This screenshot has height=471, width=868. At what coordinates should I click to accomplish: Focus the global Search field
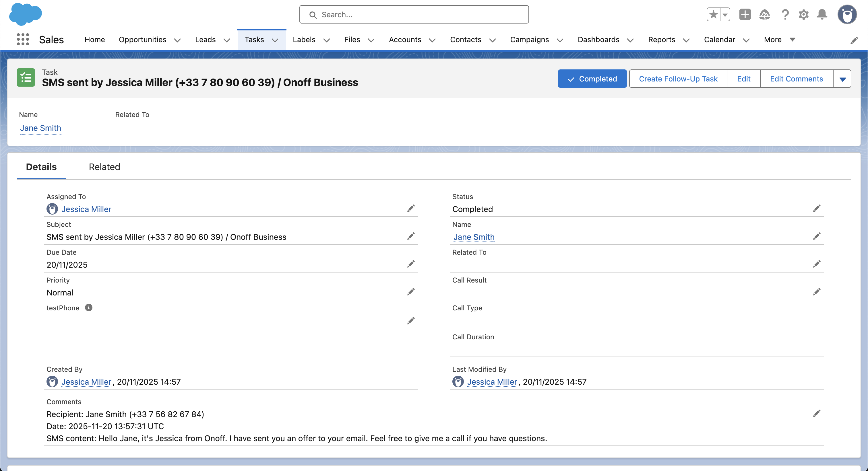tap(414, 14)
